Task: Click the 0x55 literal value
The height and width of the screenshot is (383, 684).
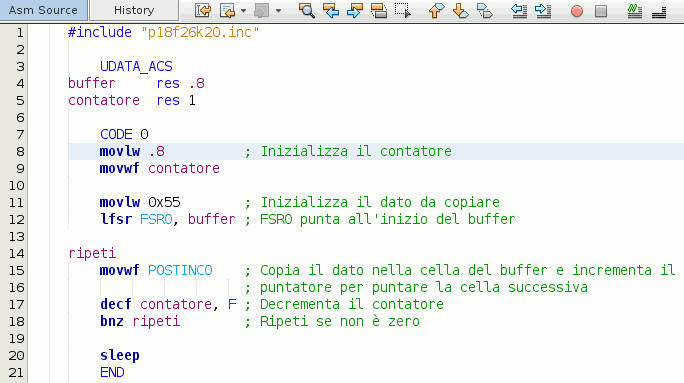Action: [164, 202]
